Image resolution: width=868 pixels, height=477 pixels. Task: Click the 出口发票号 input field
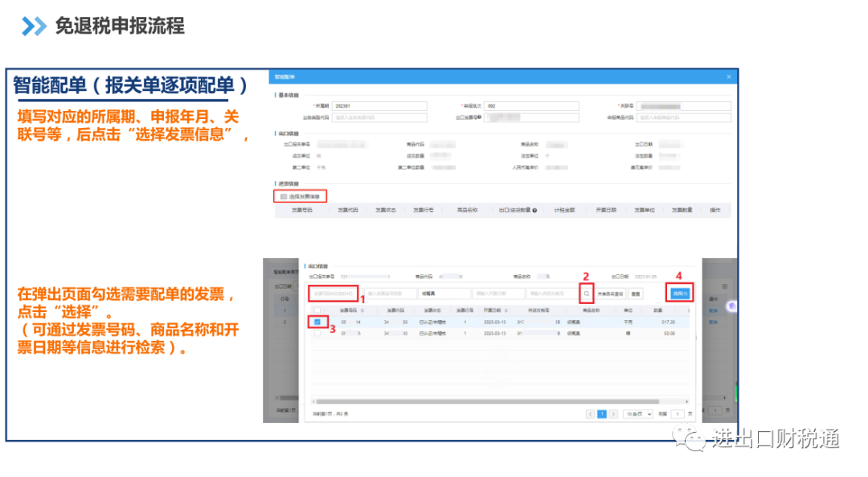(x=531, y=117)
